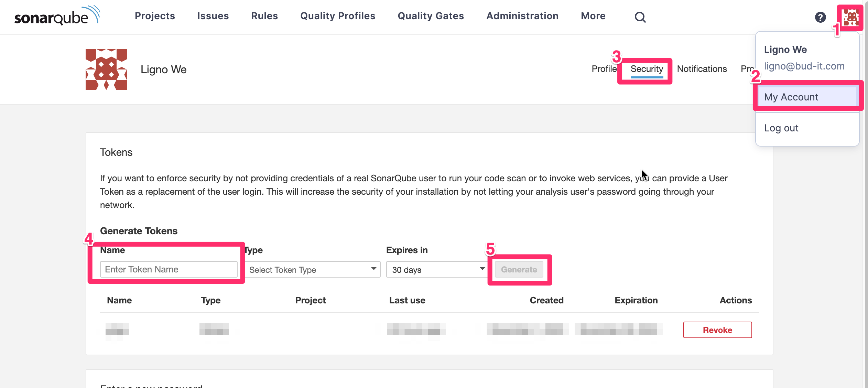Click Log out in the account menu

click(x=781, y=128)
